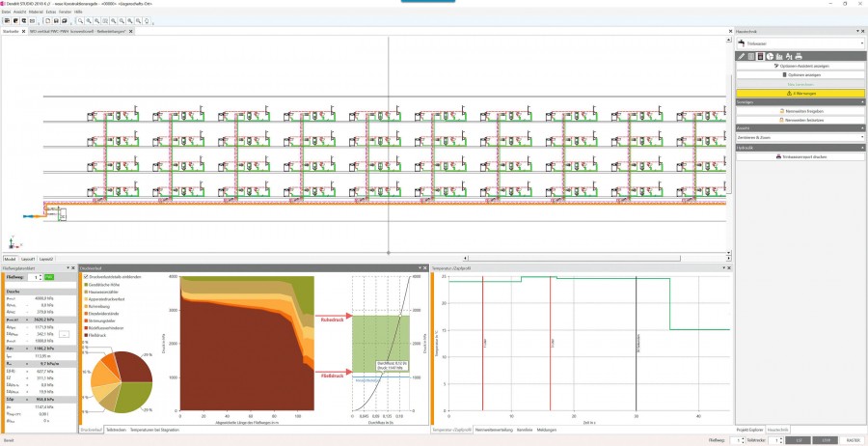Increase the Fließweg stepper in datasheet panel
Screen dimensions: 868x446
point(41,275)
